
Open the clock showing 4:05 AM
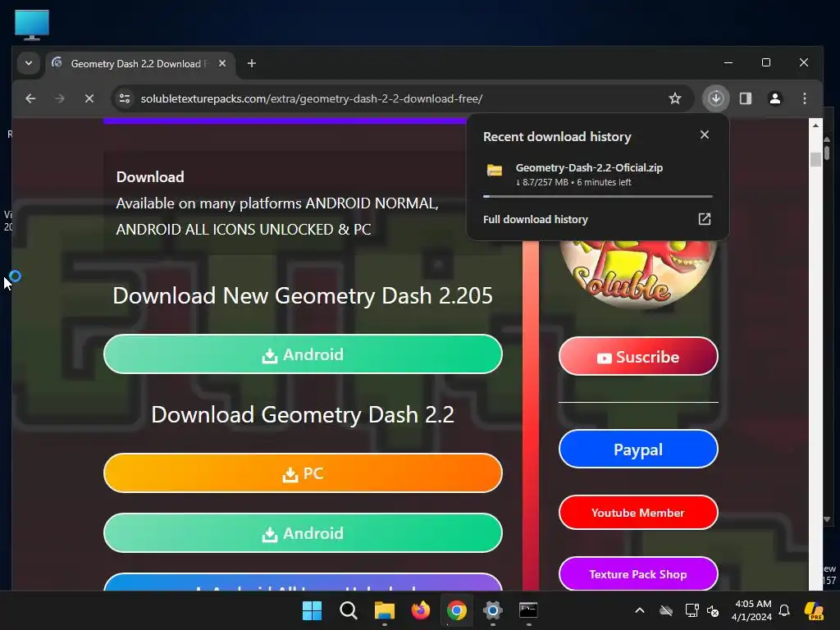pos(752,610)
